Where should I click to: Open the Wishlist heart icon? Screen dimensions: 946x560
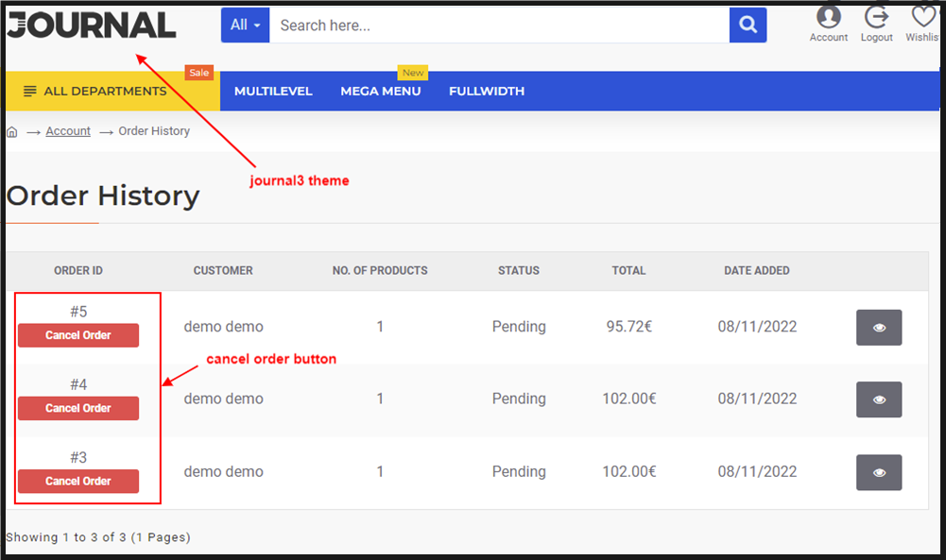[923, 17]
